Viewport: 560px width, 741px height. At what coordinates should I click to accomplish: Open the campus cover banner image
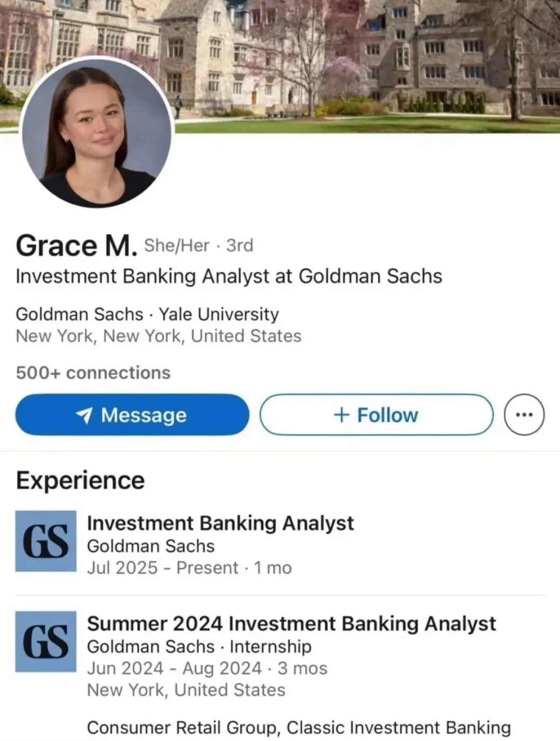point(363,62)
